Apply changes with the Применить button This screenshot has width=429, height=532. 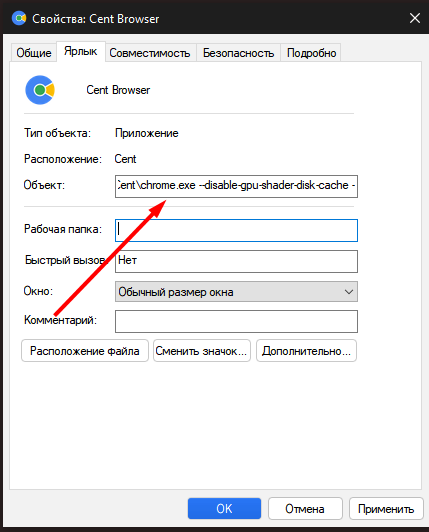tap(386, 509)
